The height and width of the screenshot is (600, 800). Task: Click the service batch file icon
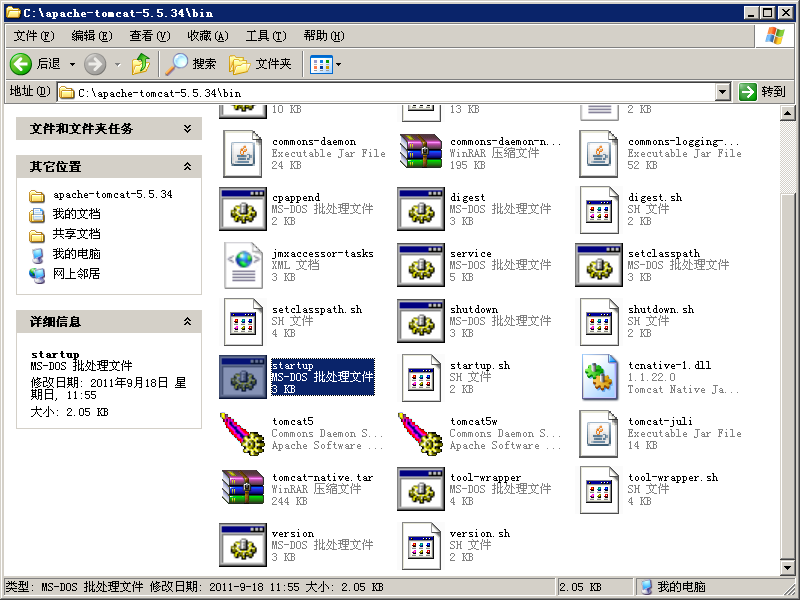421,265
